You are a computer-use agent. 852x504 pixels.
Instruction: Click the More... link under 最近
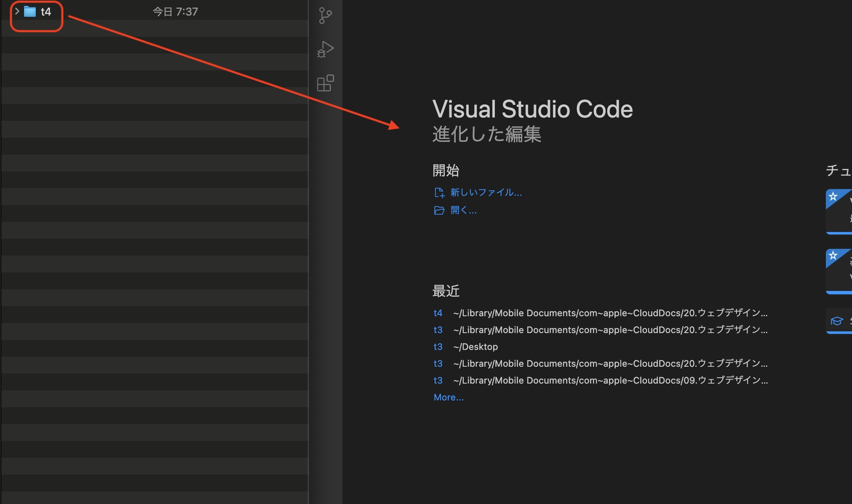449,397
